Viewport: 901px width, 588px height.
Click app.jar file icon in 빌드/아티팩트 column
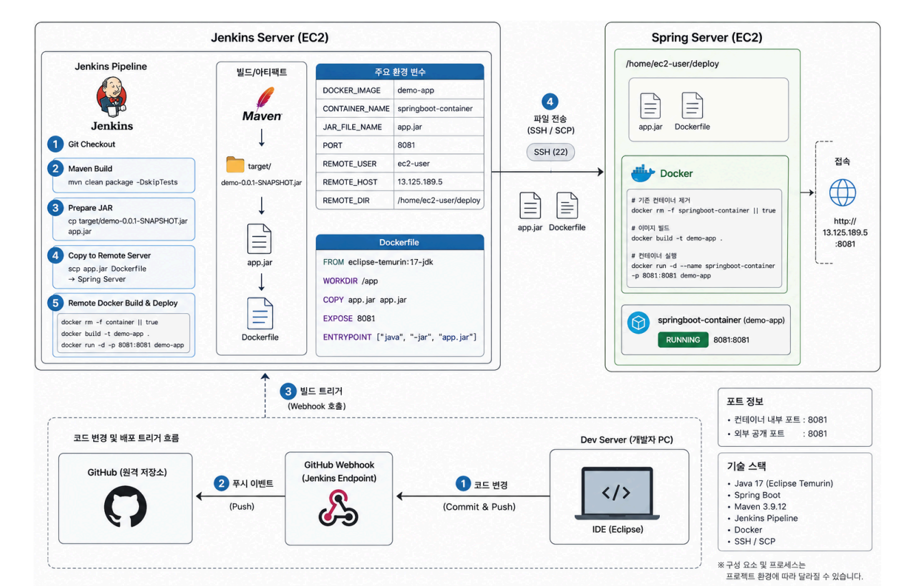[x=260, y=238]
